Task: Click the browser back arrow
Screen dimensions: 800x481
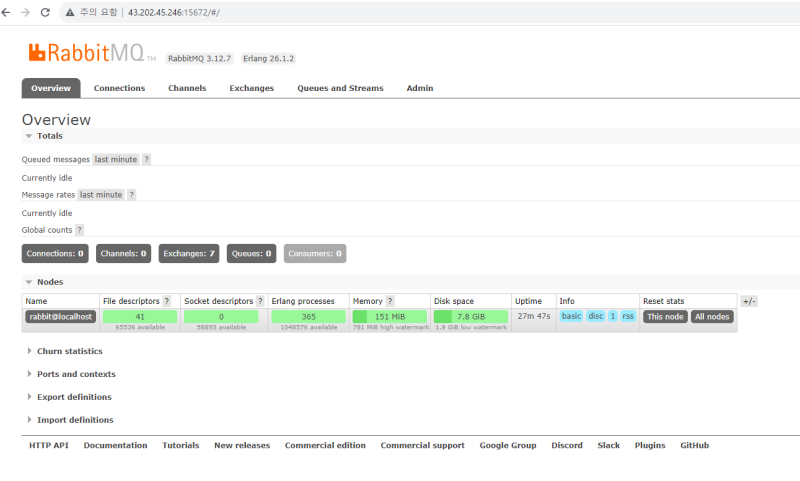Action: click(8, 12)
